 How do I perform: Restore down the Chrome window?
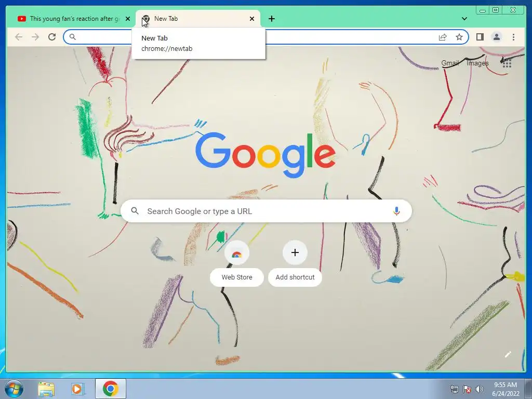[x=496, y=10]
